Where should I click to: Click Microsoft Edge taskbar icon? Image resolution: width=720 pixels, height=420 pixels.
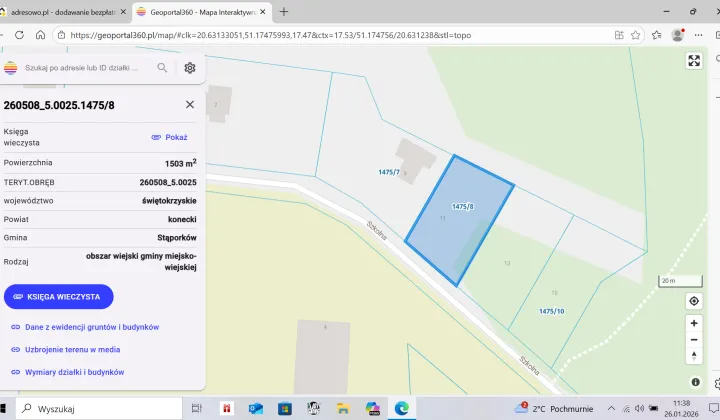click(x=402, y=408)
